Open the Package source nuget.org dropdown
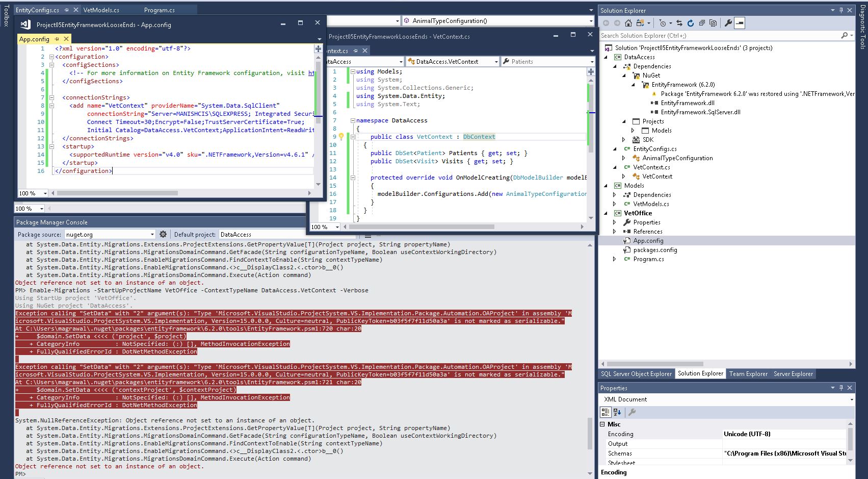868x479 pixels. [x=152, y=235]
